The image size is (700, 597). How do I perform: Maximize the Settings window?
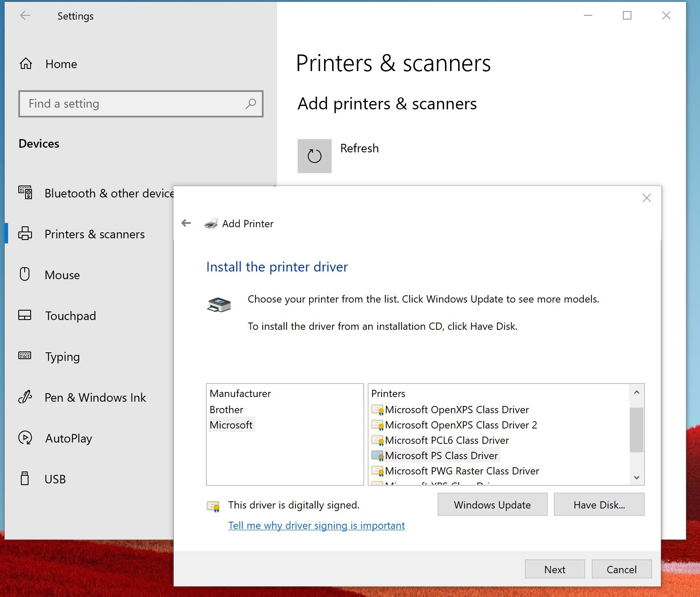(627, 16)
